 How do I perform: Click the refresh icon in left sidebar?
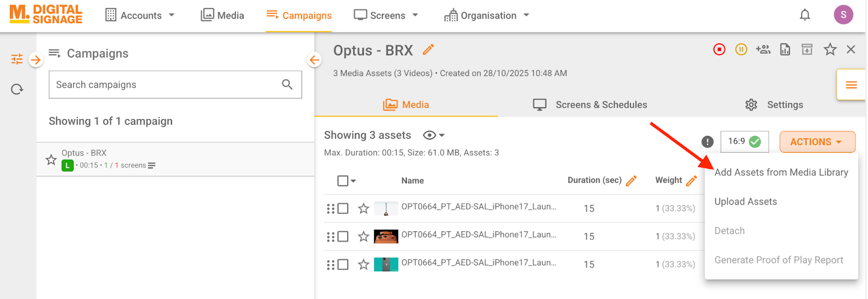(x=17, y=89)
